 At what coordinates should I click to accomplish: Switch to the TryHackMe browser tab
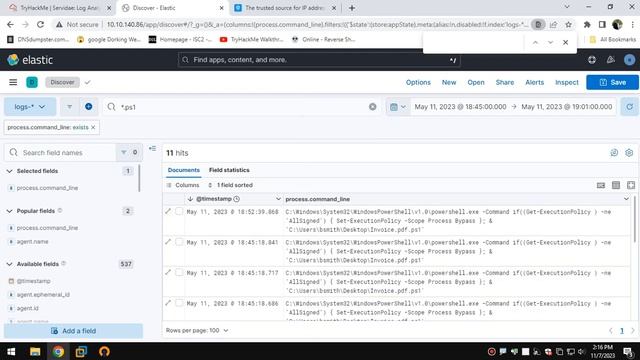59,8
